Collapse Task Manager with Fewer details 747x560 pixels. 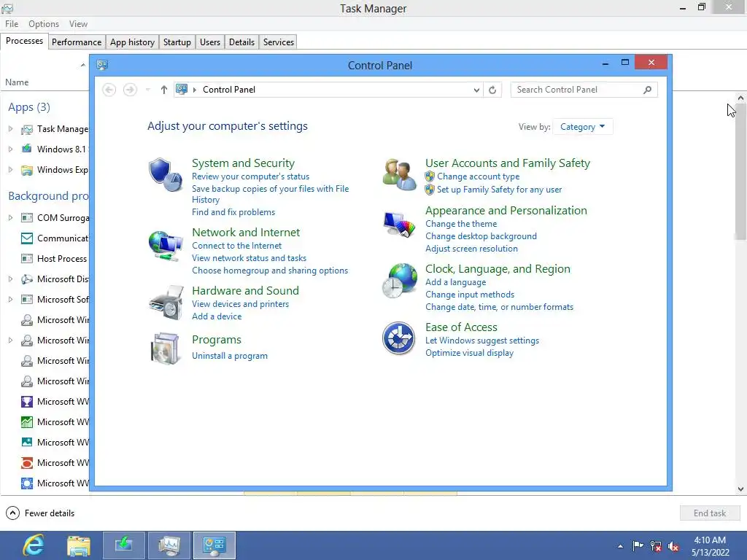point(40,513)
